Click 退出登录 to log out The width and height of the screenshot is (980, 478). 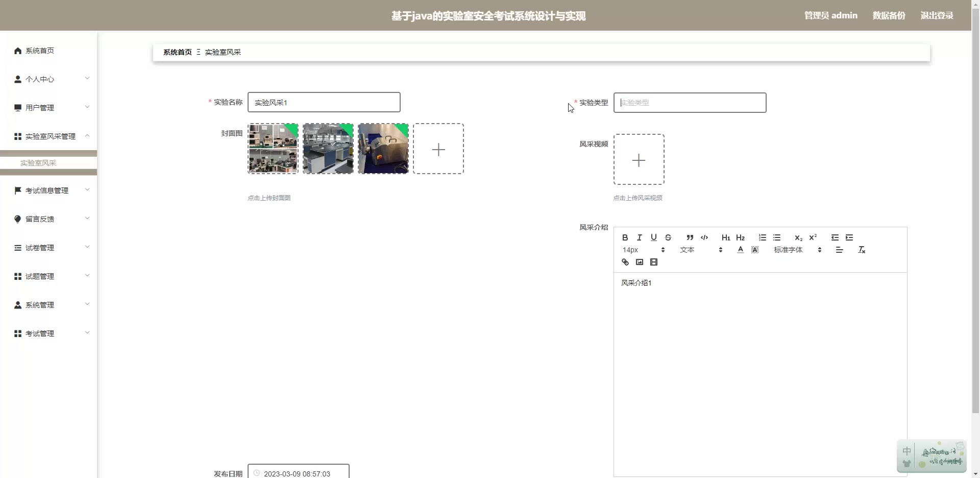(x=937, y=15)
